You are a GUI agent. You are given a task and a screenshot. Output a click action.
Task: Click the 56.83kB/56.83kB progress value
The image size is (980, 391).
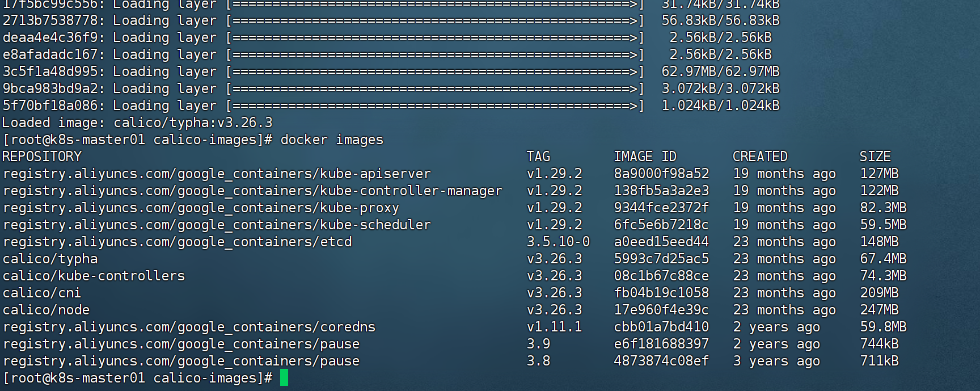(720, 20)
